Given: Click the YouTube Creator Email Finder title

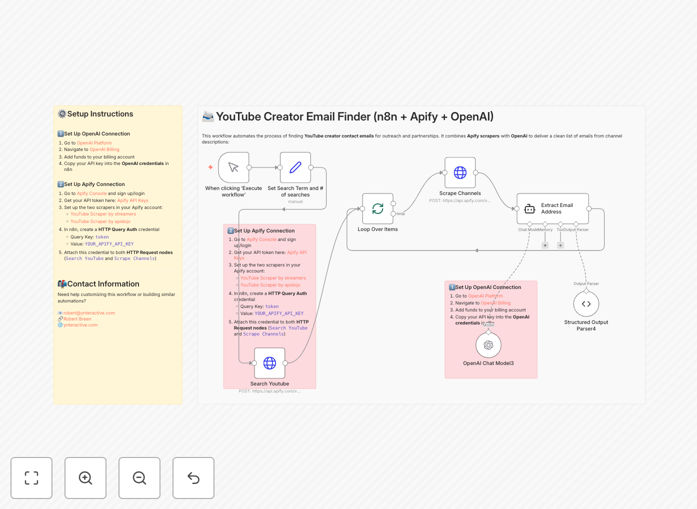Looking at the screenshot, I should pyautogui.click(x=354, y=116).
